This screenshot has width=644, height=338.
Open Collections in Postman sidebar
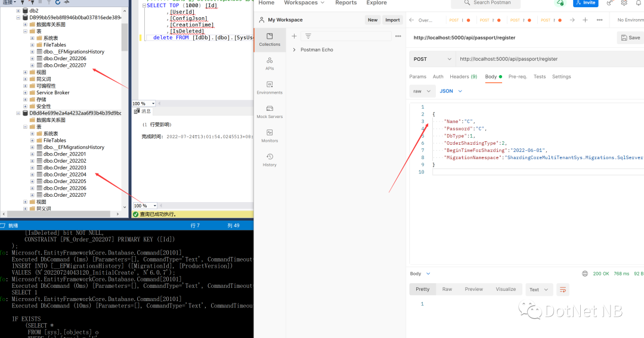(270, 39)
